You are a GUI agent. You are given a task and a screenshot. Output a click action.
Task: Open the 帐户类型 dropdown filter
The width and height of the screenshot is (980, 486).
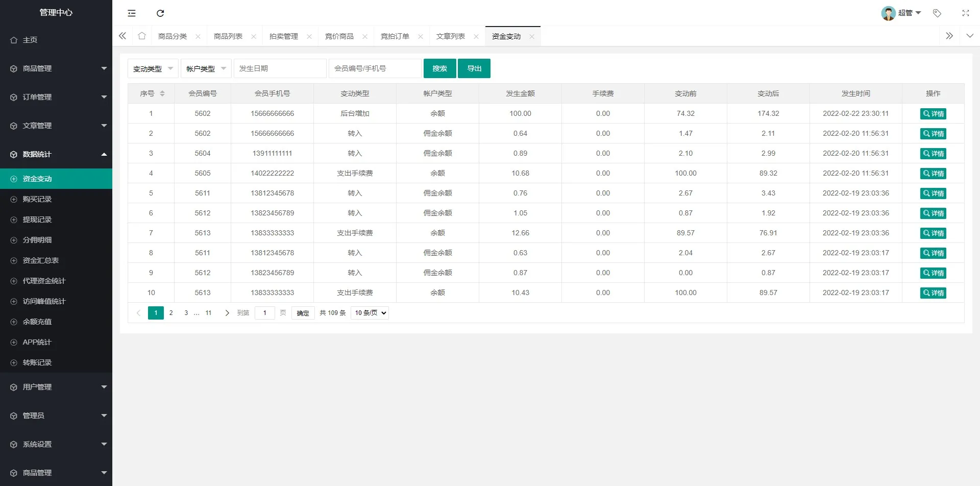pyautogui.click(x=206, y=68)
